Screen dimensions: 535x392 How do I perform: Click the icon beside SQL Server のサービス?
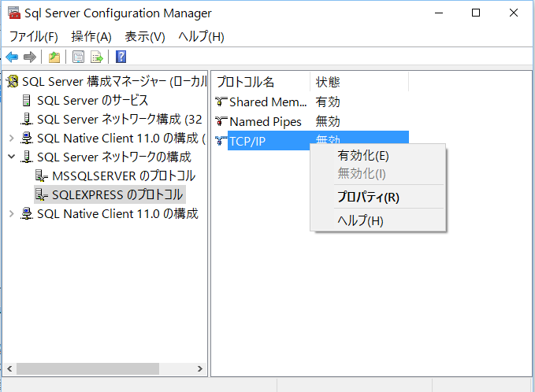coord(26,101)
